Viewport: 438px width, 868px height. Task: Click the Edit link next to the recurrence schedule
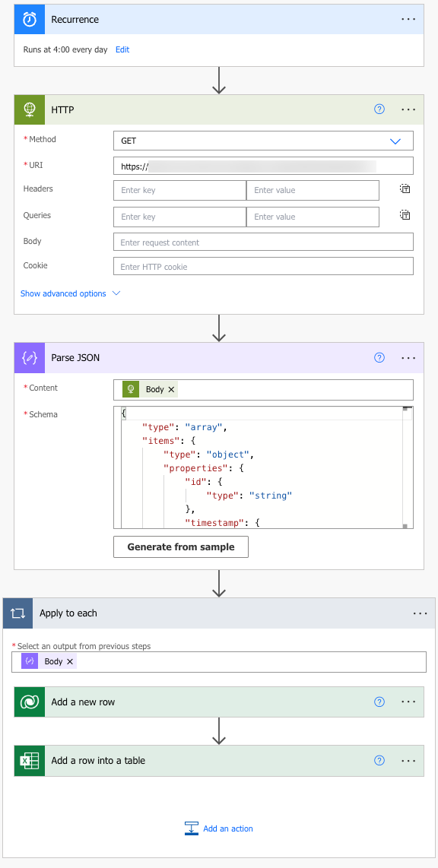point(122,49)
